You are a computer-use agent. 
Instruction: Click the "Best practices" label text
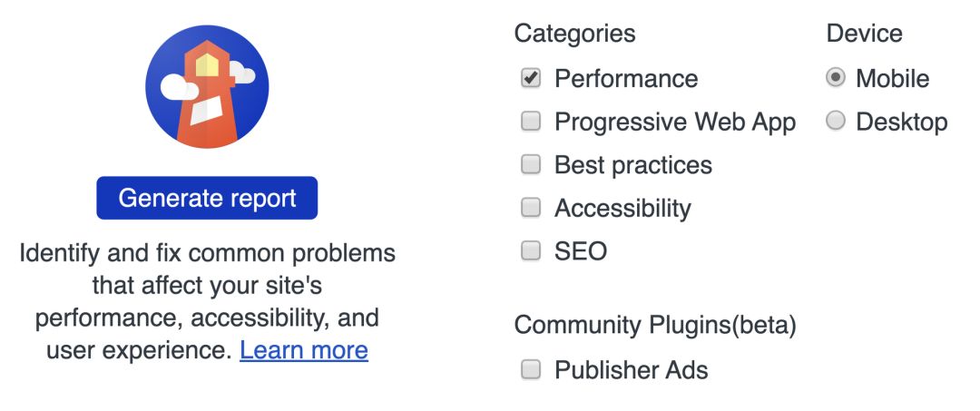(633, 165)
